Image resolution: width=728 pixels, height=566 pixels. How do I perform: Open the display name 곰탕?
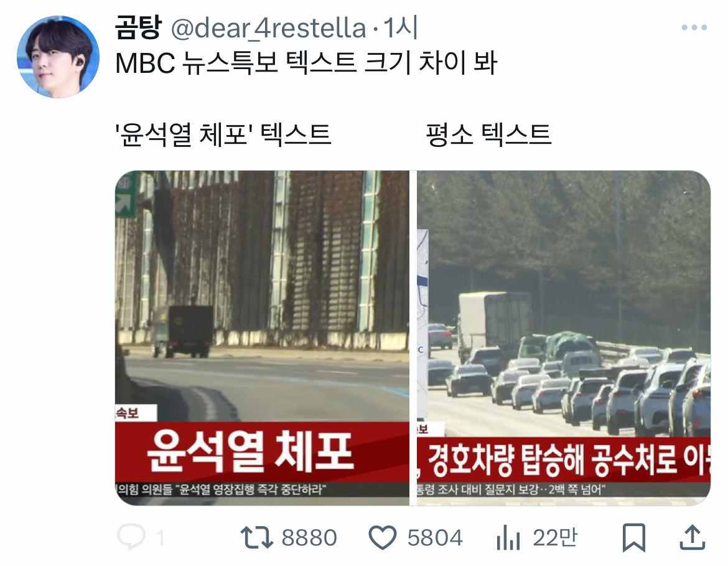138,27
